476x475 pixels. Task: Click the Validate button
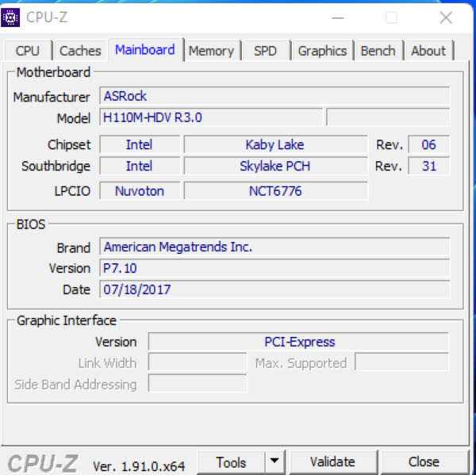pyautogui.click(x=332, y=462)
